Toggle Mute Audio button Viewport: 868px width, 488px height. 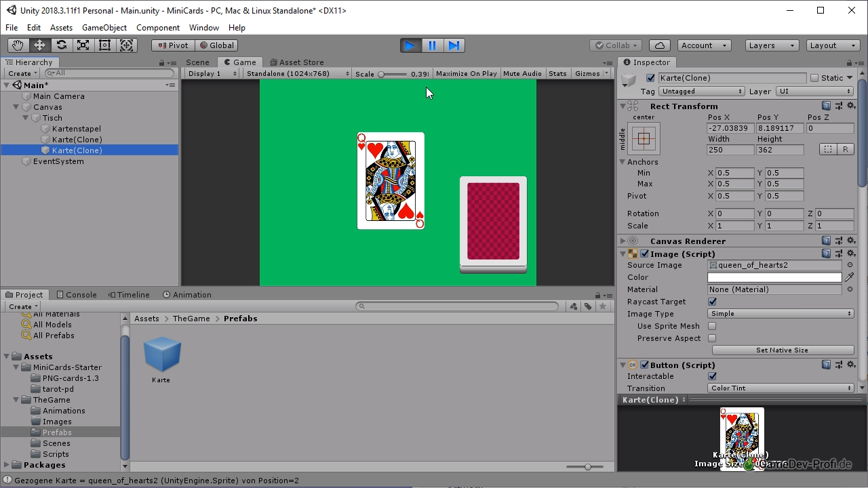(522, 73)
